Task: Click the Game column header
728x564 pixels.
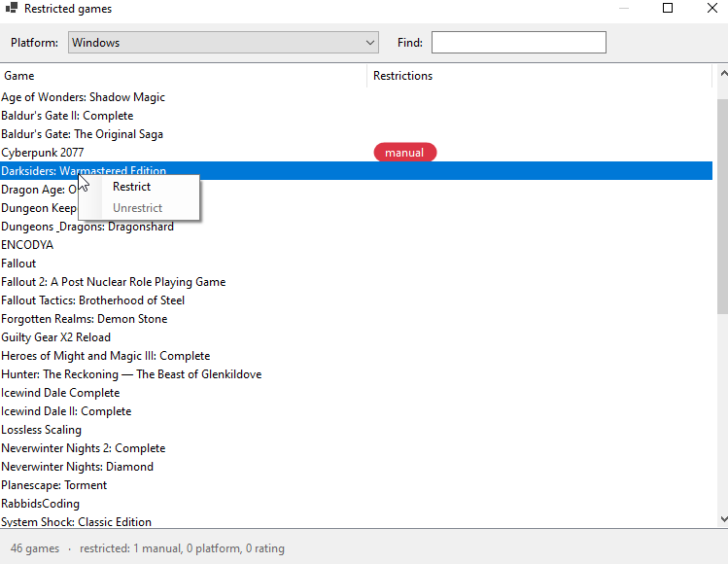Action: (184, 76)
